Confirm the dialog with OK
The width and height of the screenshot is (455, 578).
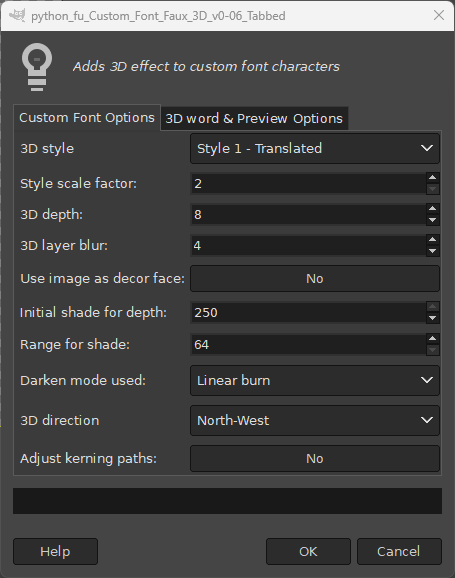point(308,551)
